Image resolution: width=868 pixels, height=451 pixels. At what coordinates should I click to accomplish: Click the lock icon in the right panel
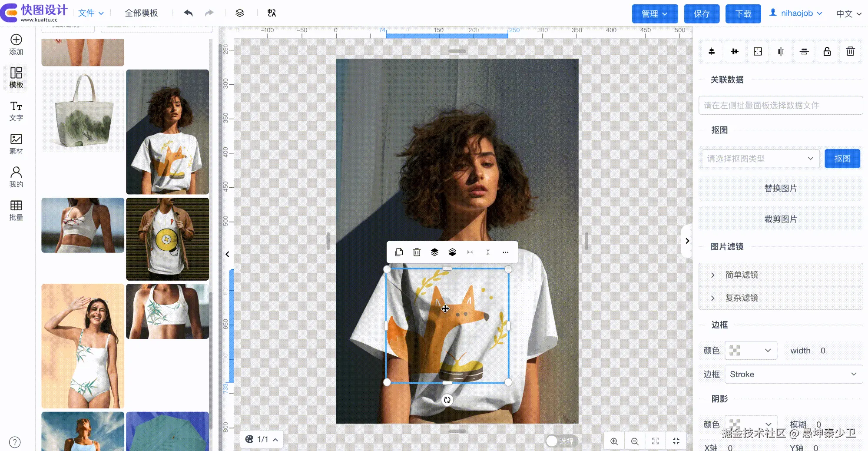click(827, 52)
